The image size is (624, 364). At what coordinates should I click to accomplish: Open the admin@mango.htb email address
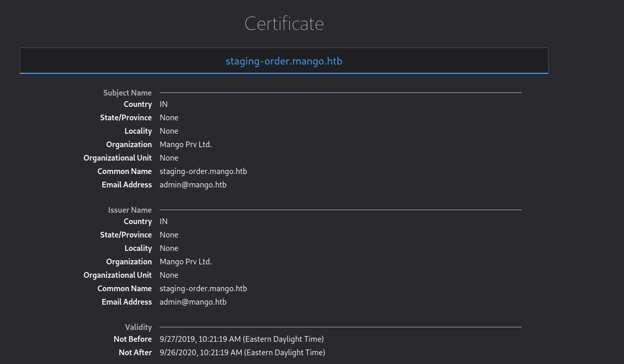tap(193, 184)
